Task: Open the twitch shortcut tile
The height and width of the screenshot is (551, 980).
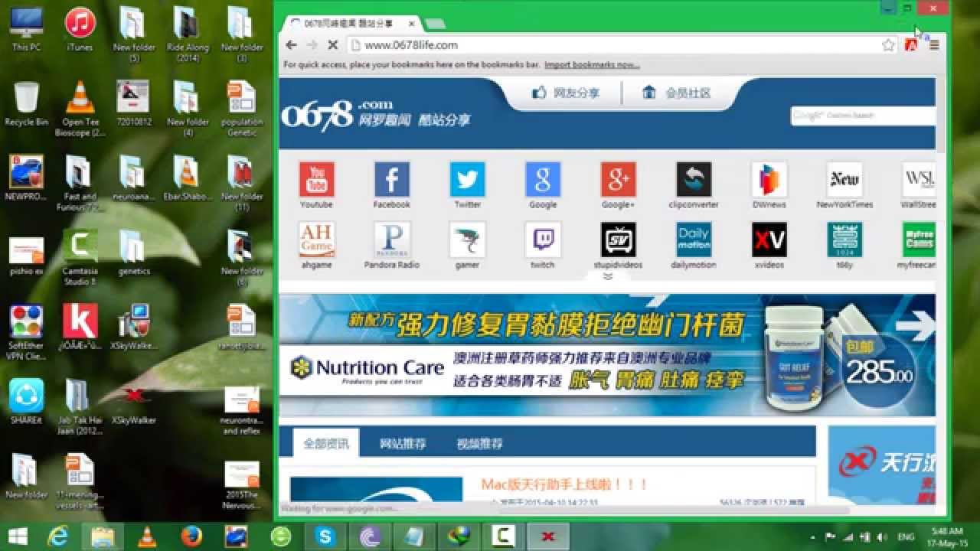Action: 542,246
